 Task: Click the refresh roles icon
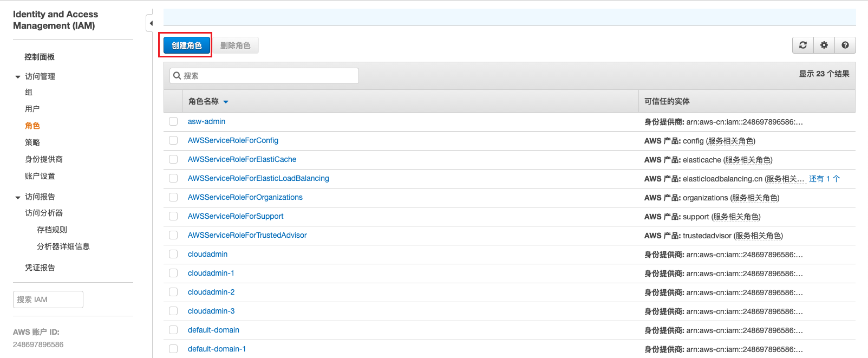(x=803, y=45)
